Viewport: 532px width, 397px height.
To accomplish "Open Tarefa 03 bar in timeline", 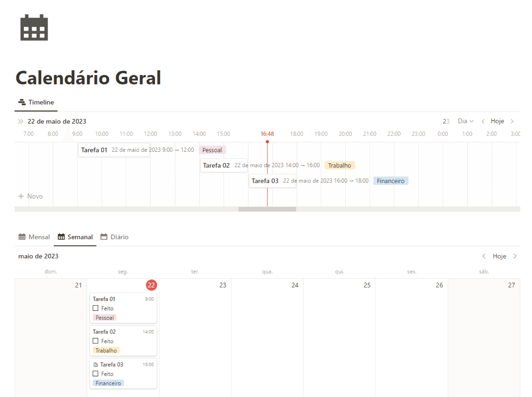I will pos(273,181).
